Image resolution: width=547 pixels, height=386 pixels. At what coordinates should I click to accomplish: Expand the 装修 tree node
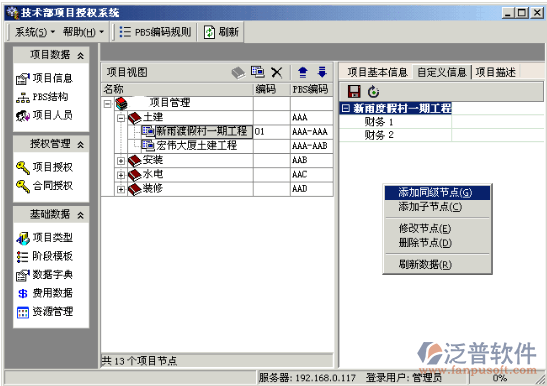click(121, 189)
